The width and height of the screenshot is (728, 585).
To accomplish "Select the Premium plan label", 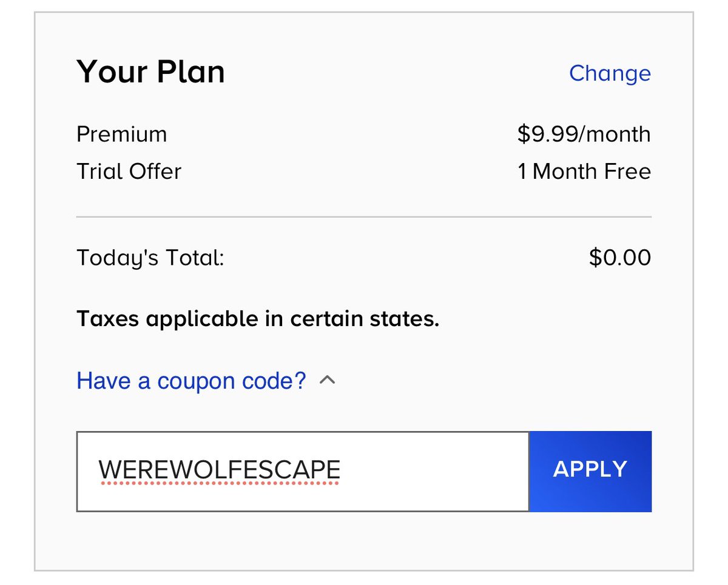I will point(121,134).
